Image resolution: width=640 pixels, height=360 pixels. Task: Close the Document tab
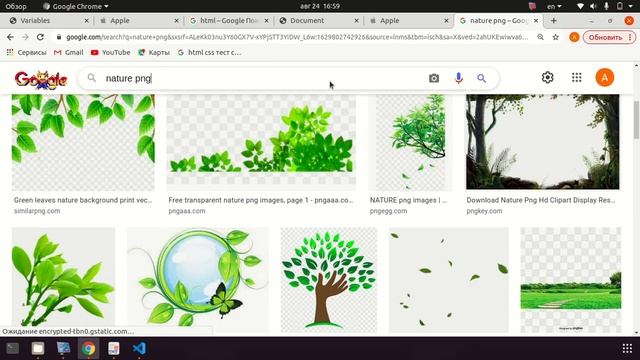tap(356, 20)
